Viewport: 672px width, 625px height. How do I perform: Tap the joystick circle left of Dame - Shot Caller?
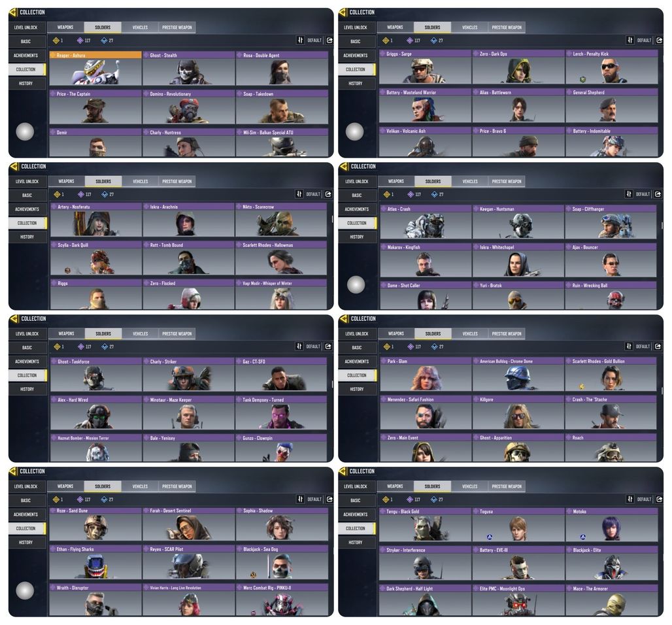(356, 284)
